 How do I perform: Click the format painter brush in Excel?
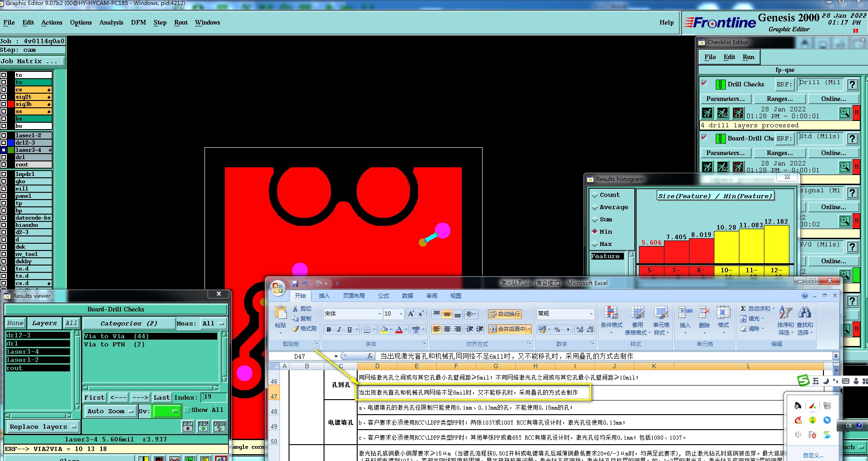[x=295, y=329]
